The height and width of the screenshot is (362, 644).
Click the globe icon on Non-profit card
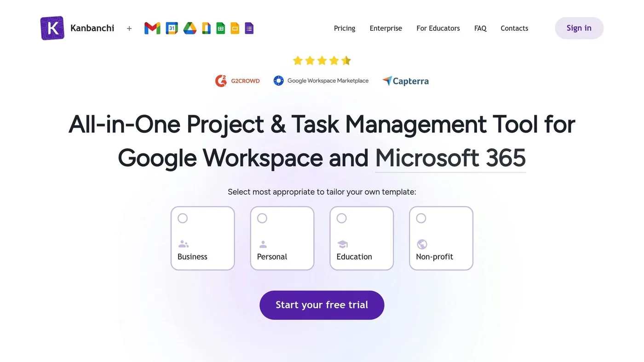click(x=422, y=244)
